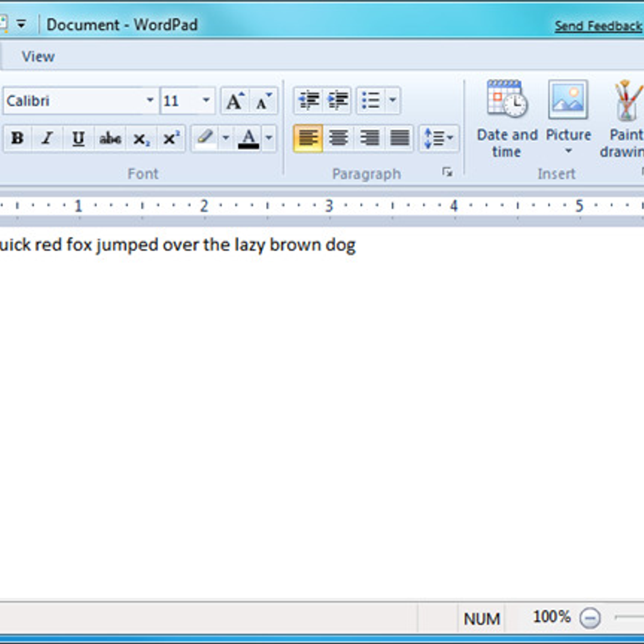The width and height of the screenshot is (644, 644).
Task: Switch to the View tab
Action: 37,56
